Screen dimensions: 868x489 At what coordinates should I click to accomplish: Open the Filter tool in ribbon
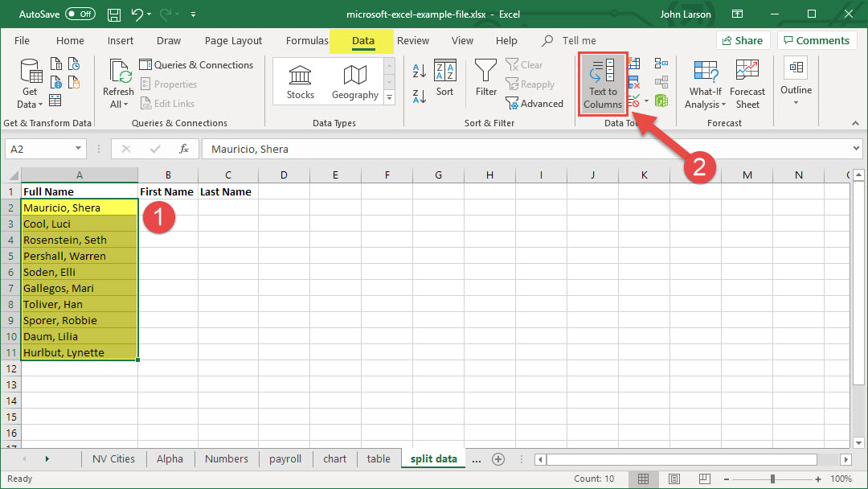coord(485,79)
